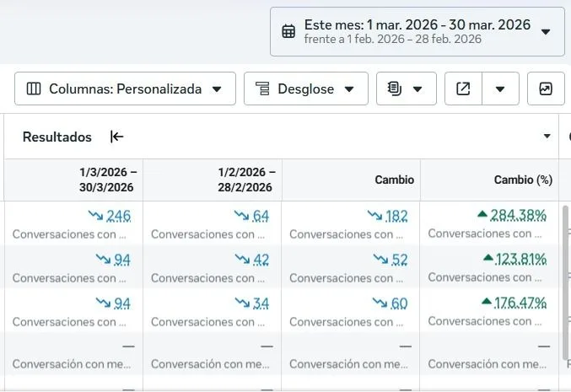Open the reports icon dropdown
This screenshot has height=392, width=571.
point(406,89)
